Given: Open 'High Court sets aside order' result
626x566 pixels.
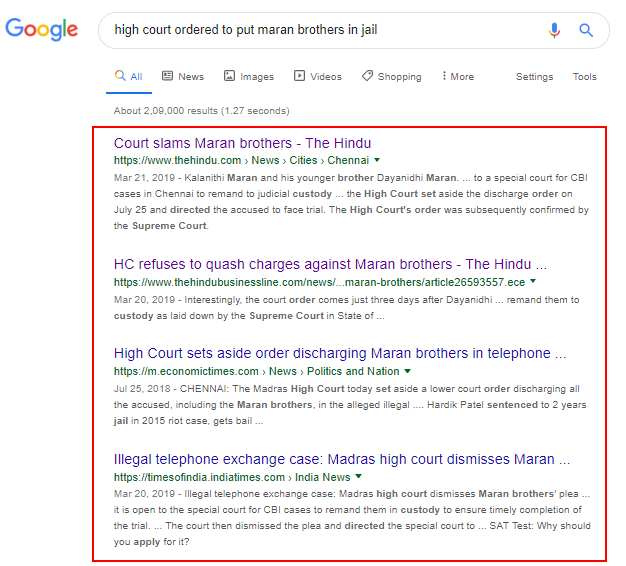Looking at the screenshot, I should pos(340,353).
